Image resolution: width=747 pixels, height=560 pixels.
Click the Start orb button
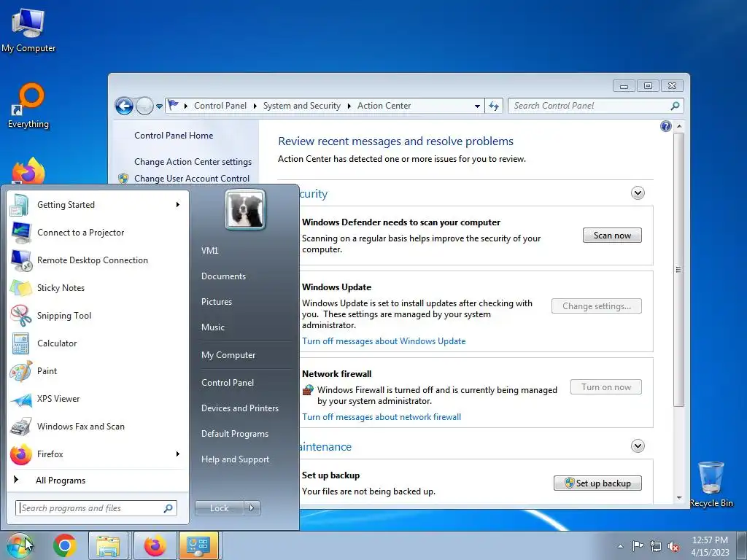(20, 545)
